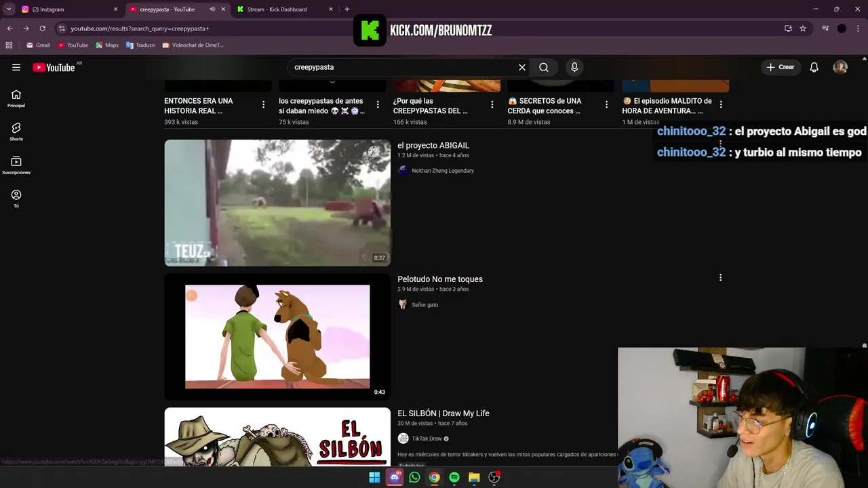
Task: Open Suscripciones in the sidebar
Action: click(x=16, y=166)
